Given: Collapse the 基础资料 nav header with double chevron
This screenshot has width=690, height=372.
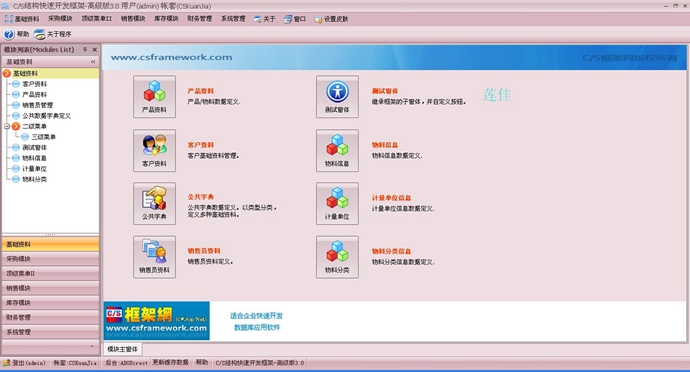Looking at the screenshot, I should (93, 62).
